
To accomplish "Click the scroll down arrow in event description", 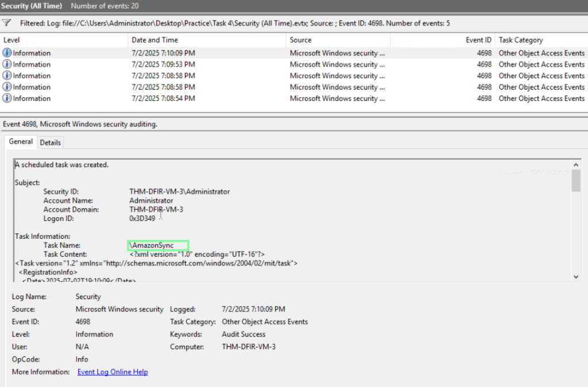I will [576, 277].
